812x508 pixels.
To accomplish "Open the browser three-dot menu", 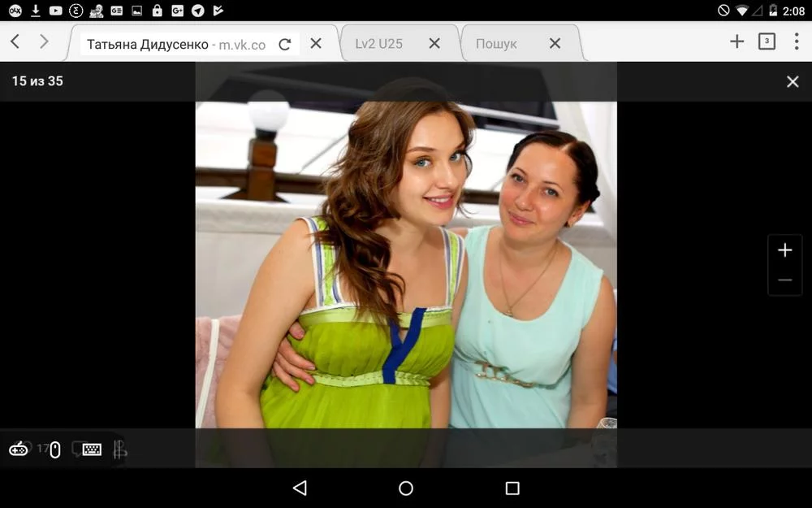I will pos(797,42).
